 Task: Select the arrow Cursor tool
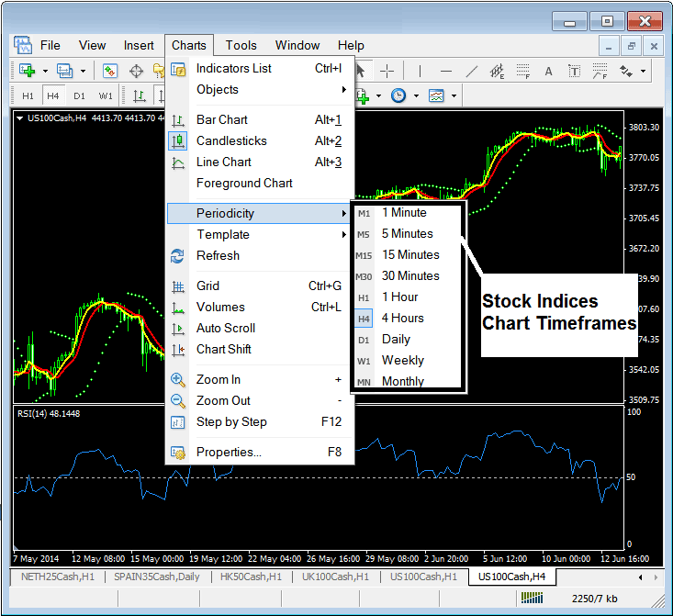(x=361, y=71)
